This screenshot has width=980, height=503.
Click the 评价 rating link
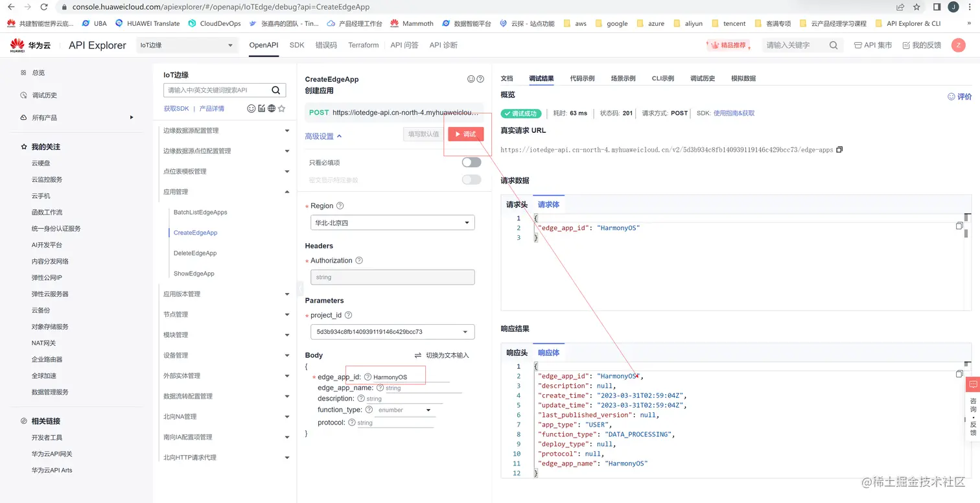960,97
